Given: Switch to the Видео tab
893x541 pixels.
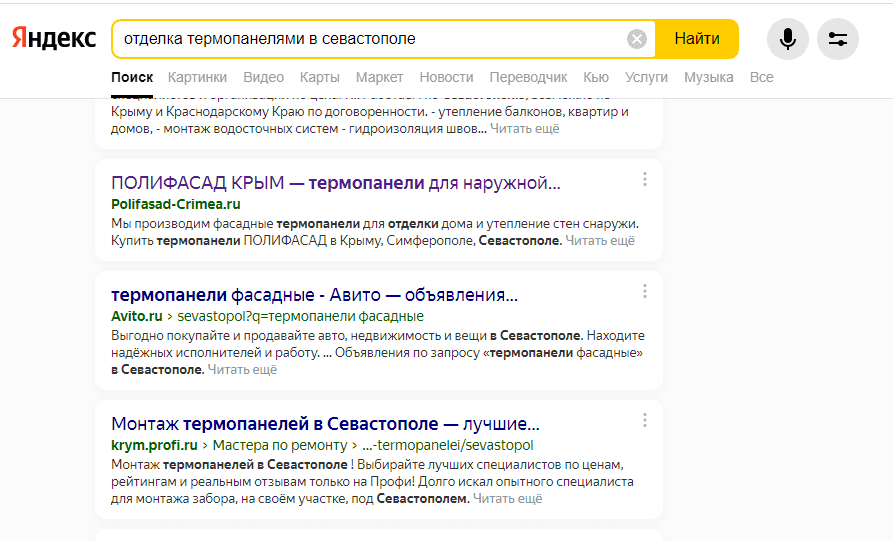Looking at the screenshot, I should (x=263, y=77).
